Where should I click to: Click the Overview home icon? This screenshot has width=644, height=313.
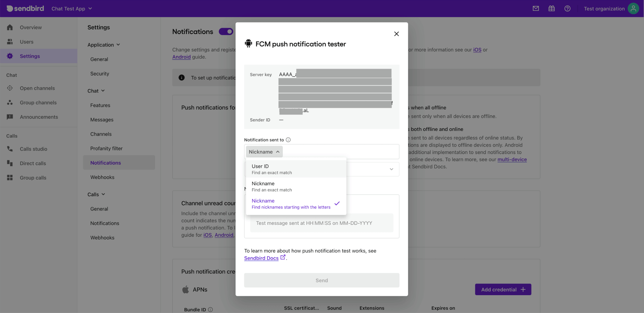pyautogui.click(x=10, y=27)
